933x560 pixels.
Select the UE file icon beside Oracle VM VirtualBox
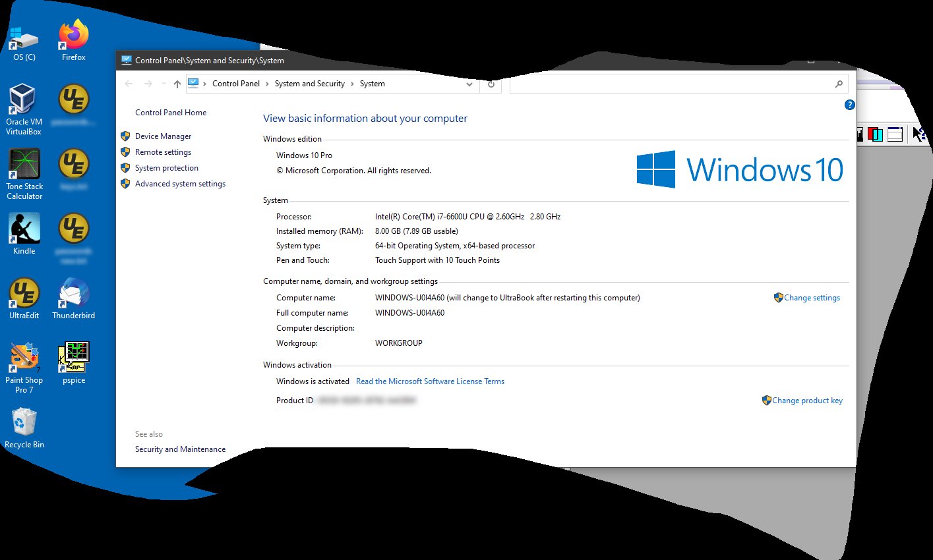click(x=74, y=99)
